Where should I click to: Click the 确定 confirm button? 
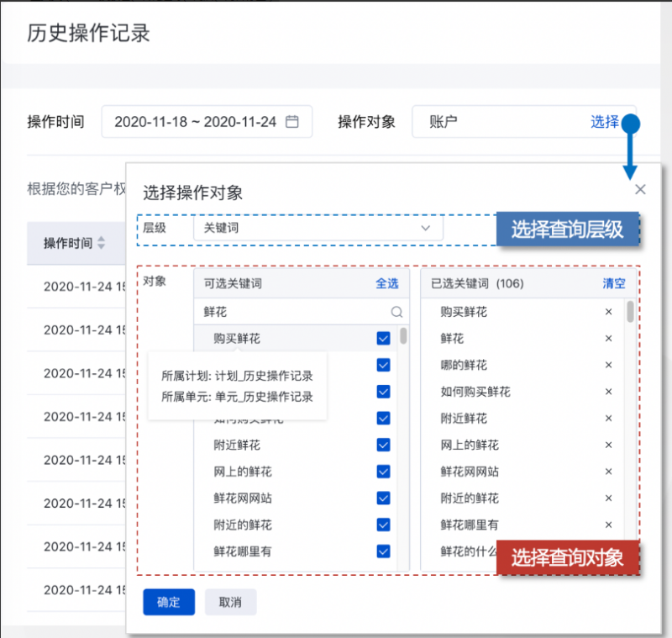click(168, 602)
